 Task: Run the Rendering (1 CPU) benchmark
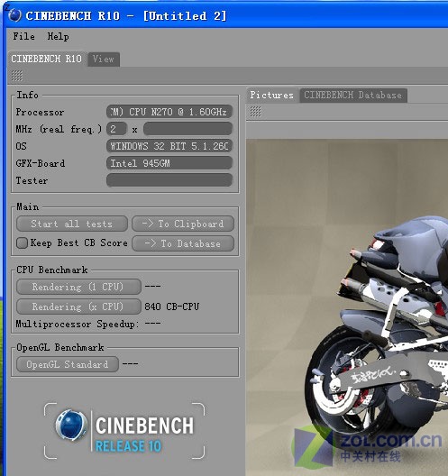(x=78, y=287)
